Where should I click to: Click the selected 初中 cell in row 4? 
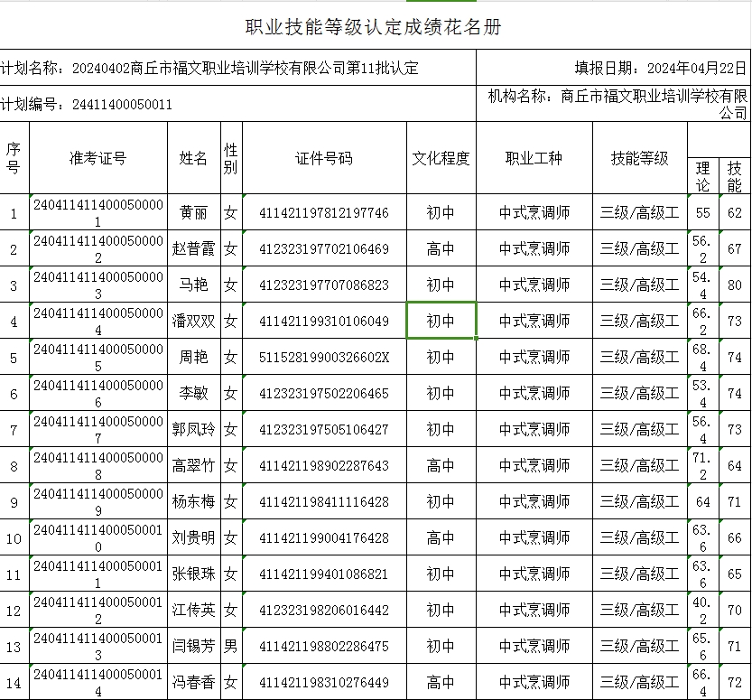[x=441, y=321]
